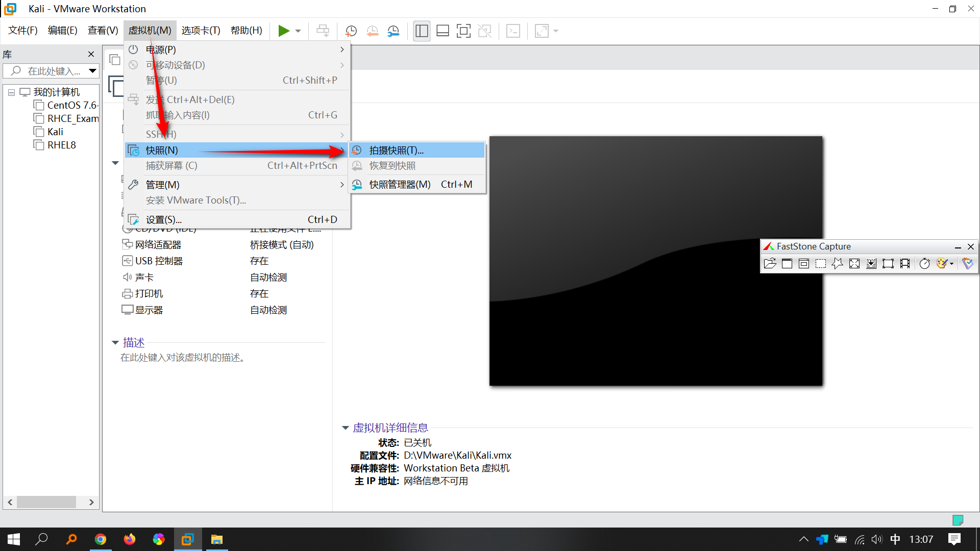This screenshot has height=551, width=980.
Task: Click the take snapshot toolbar icon
Action: tap(351, 31)
